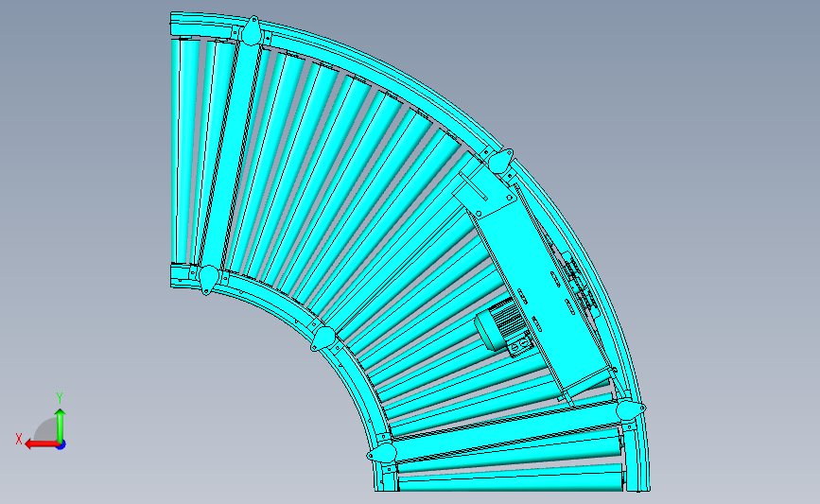Select the electric motor on the conveyor model

[x=503, y=327]
